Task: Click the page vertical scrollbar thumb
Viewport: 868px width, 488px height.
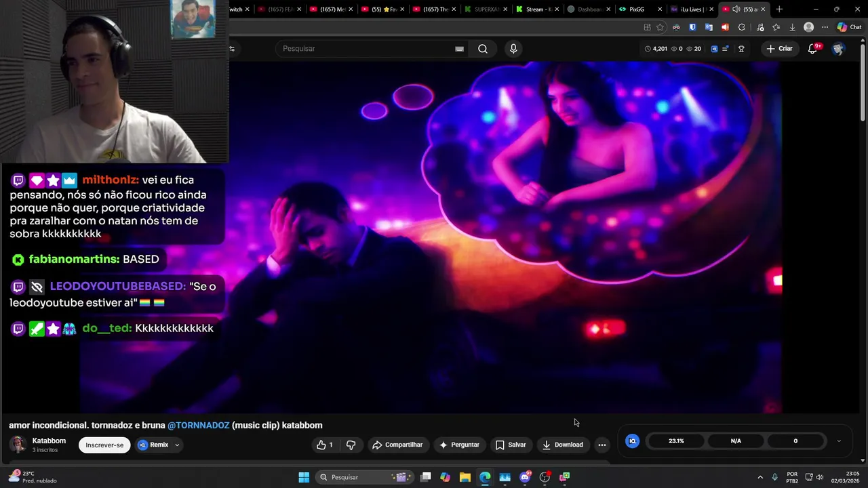Action: tap(863, 81)
